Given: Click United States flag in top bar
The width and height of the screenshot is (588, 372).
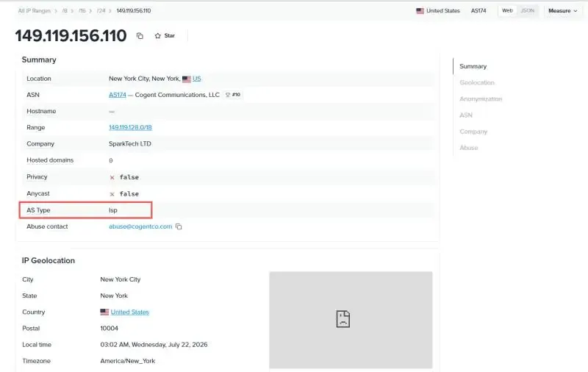Looking at the screenshot, I should pyautogui.click(x=420, y=11).
